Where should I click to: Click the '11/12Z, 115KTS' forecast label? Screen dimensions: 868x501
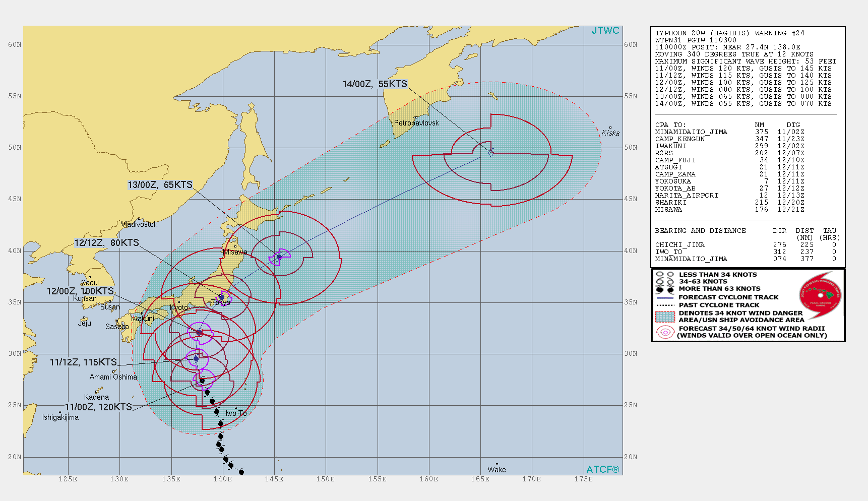pos(83,362)
